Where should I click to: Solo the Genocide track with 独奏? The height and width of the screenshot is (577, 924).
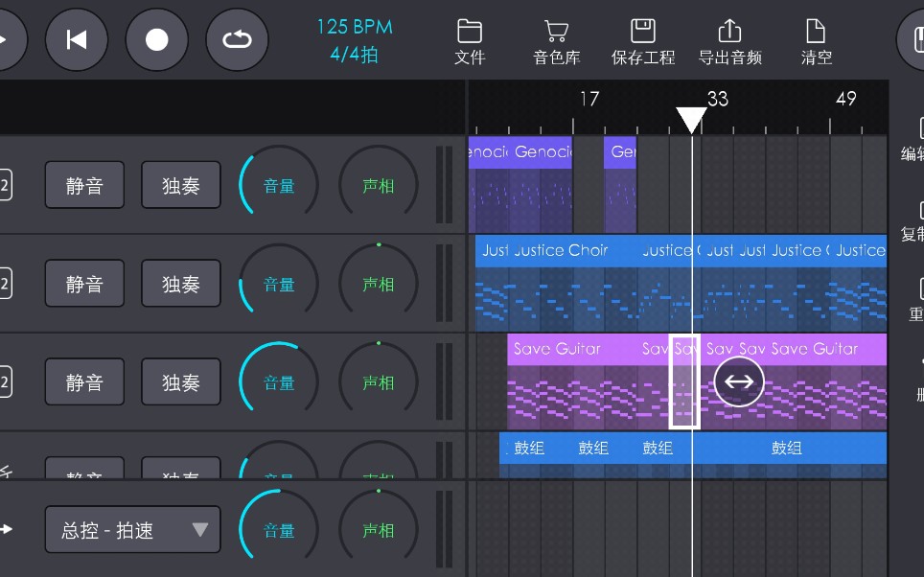[181, 185]
